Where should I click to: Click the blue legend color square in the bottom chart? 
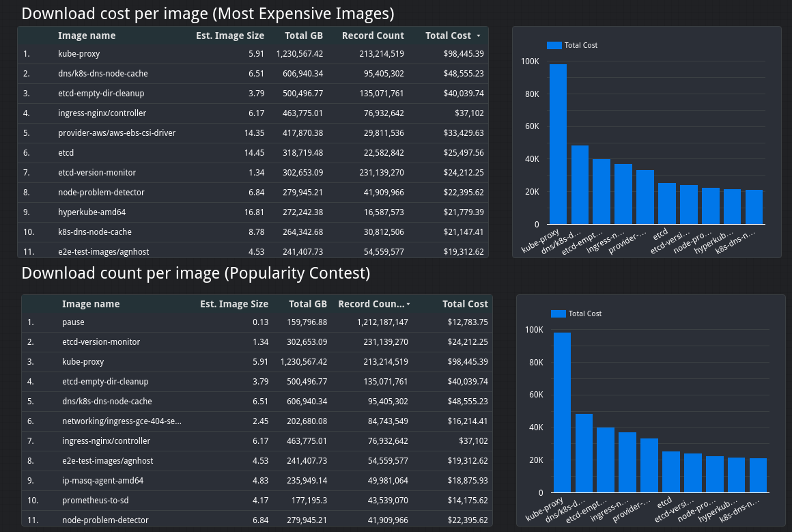(x=558, y=313)
